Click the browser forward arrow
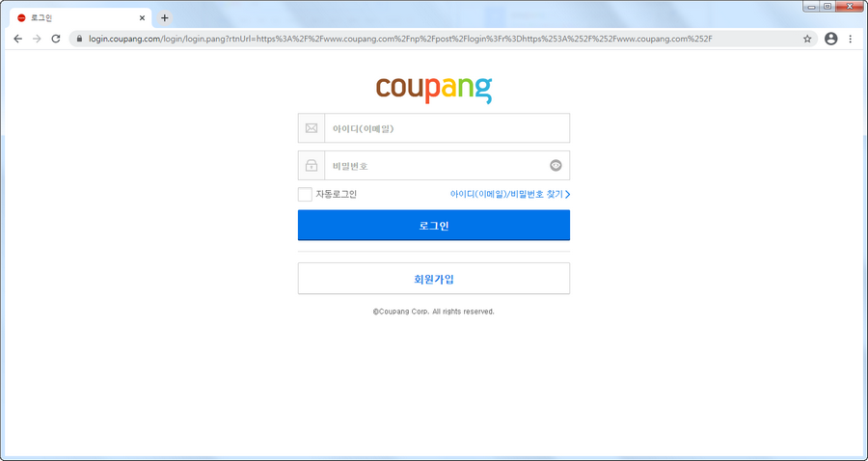This screenshot has width=868, height=461. 37,39
